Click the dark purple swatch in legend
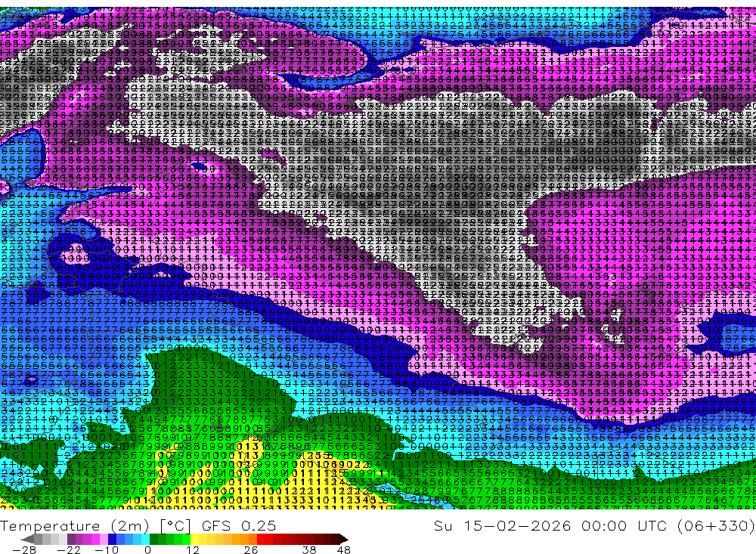Viewport: 756px width, 554px height. 71,539
